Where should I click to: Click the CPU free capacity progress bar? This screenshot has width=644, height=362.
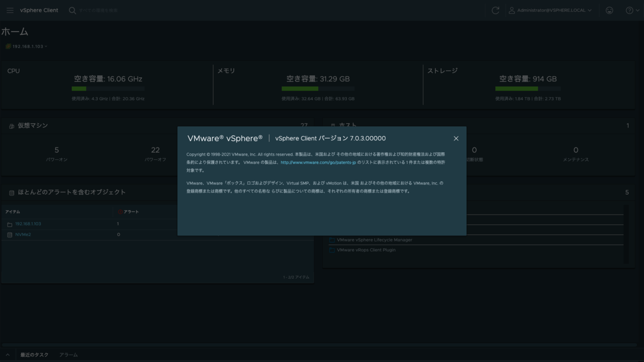tap(108, 88)
